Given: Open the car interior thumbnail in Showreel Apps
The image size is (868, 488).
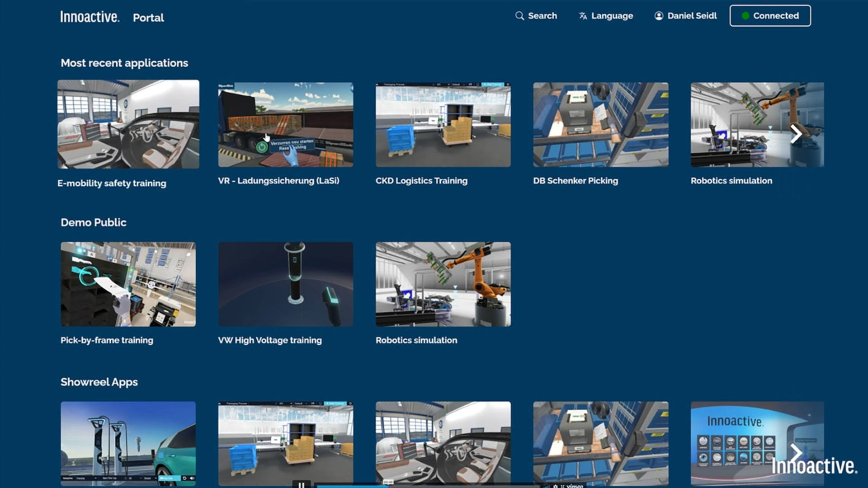Looking at the screenshot, I should click(x=443, y=444).
